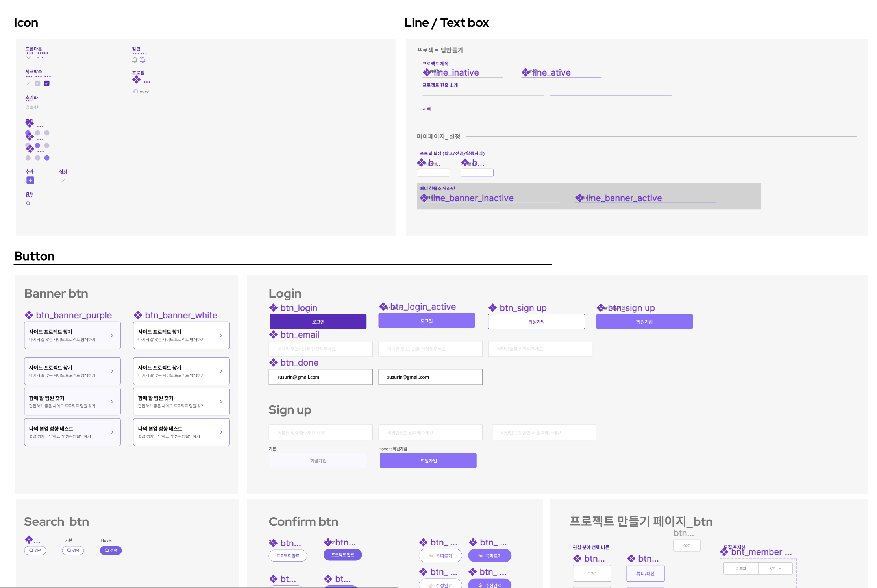Click the 프로젝트 팀만들기 section label
The width and height of the screenshot is (877, 588).
(440, 50)
